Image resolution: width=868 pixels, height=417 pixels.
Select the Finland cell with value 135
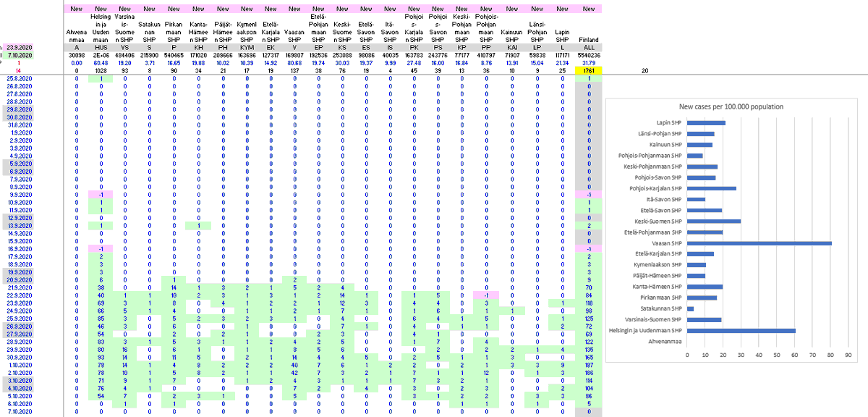(590, 349)
